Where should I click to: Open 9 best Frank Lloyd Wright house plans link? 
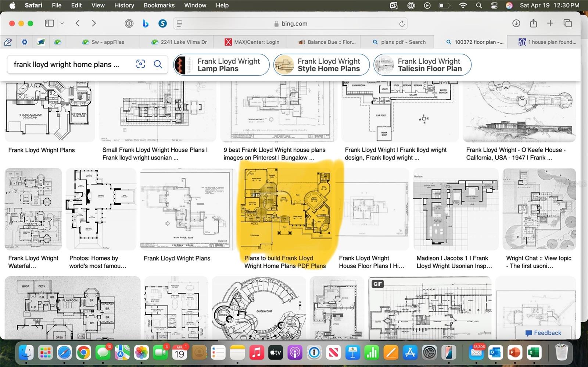pos(274,154)
